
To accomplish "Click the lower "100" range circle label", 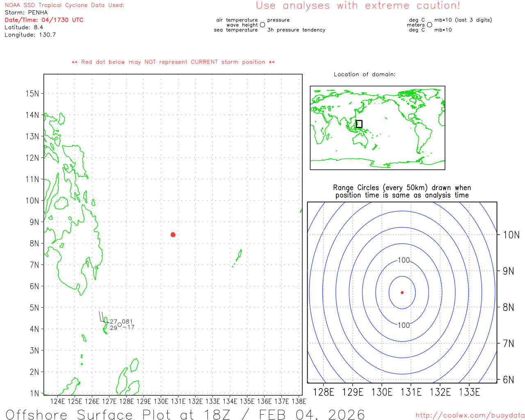I will [404, 325].
